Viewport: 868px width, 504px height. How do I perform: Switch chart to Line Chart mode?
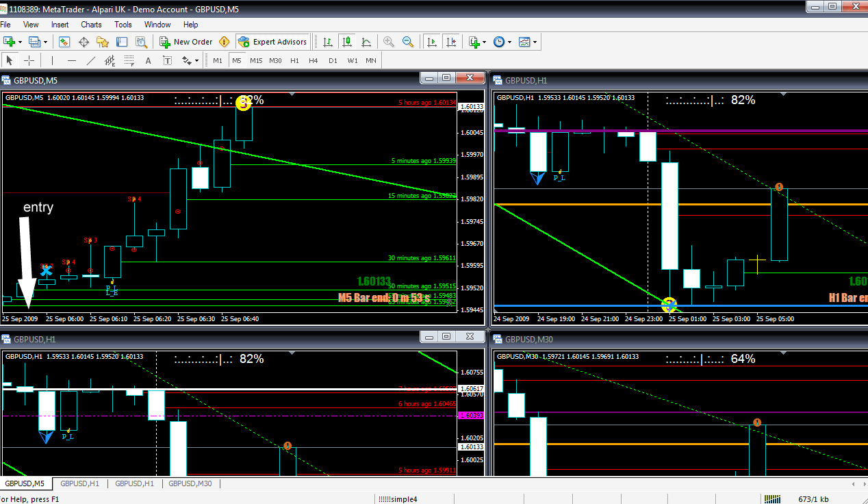(366, 42)
